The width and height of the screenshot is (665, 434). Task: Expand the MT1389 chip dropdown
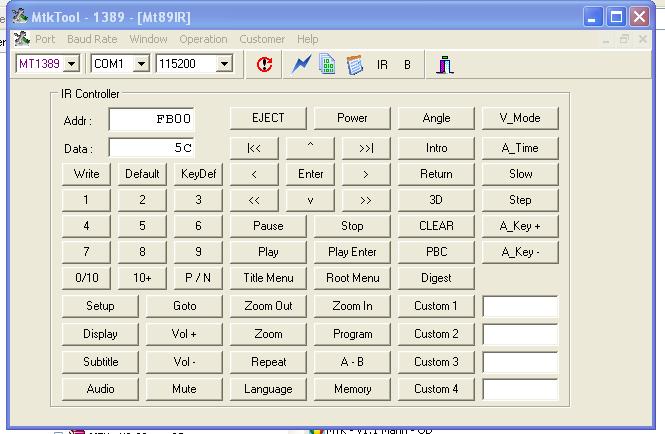coord(72,64)
